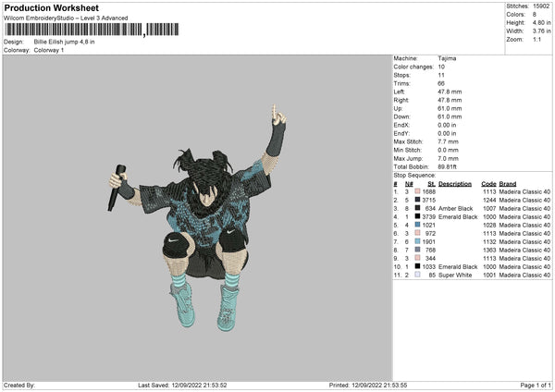
Task: Click the Max Stitch value 7.7 mm
Action: pyautogui.click(x=448, y=141)
